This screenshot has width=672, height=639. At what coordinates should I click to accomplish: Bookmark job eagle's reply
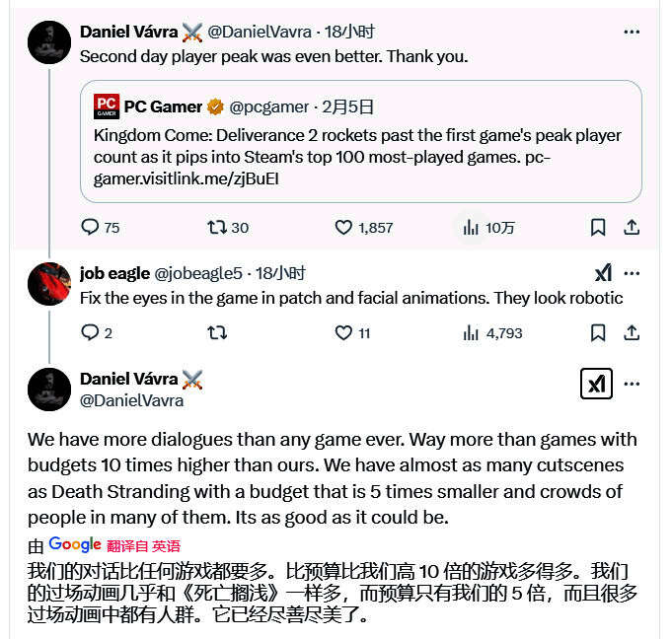click(x=598, y=332)
